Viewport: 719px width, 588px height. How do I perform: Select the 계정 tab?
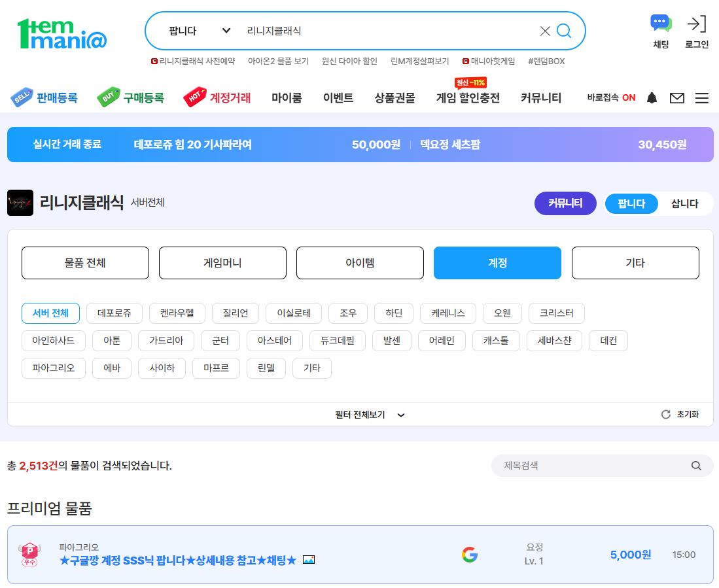(497, 263)
